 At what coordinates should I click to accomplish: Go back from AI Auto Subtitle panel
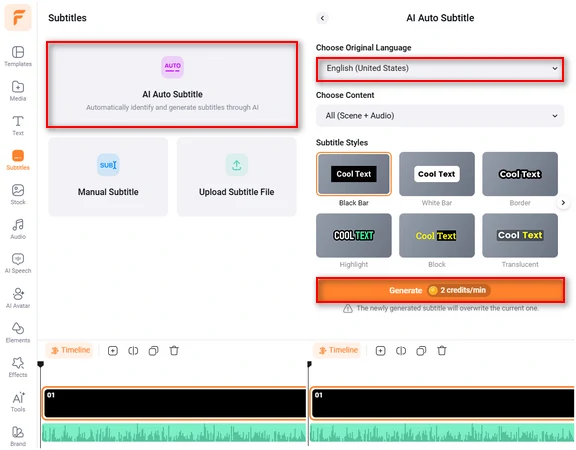tap(322, 18)
